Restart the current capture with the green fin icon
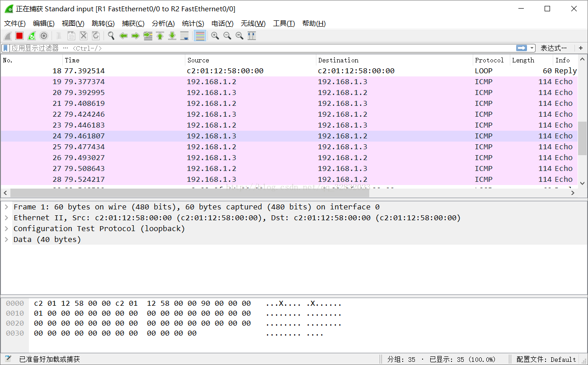The width and height of the screenshot is (588, 365). [x=32, y=36]
